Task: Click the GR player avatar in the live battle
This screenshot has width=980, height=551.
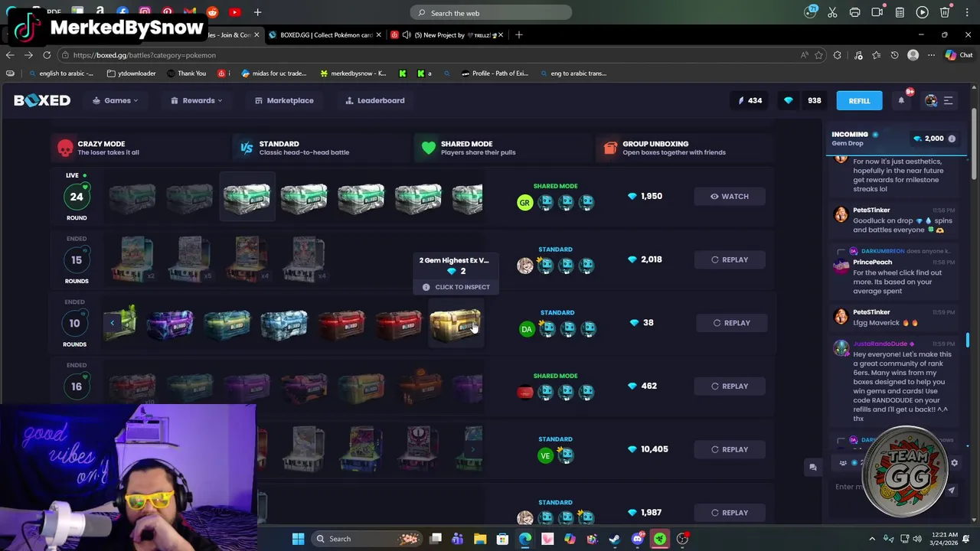Action: point(524,203)
